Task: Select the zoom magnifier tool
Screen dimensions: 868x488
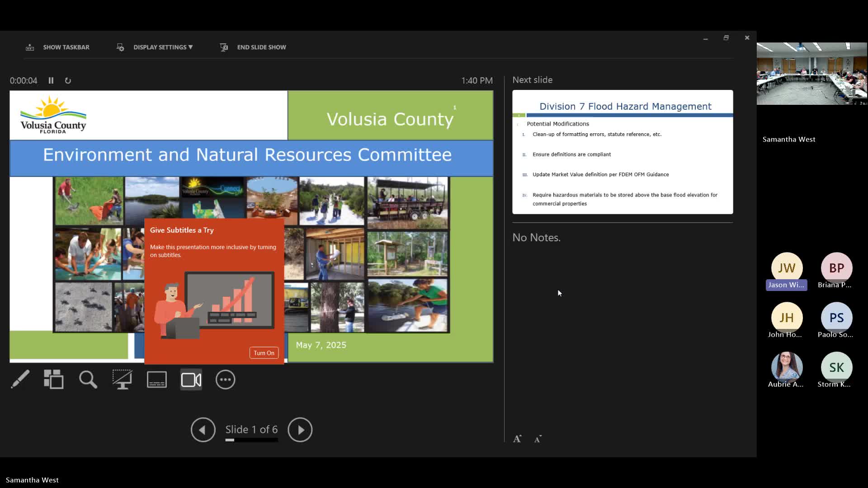Action: 88,380
